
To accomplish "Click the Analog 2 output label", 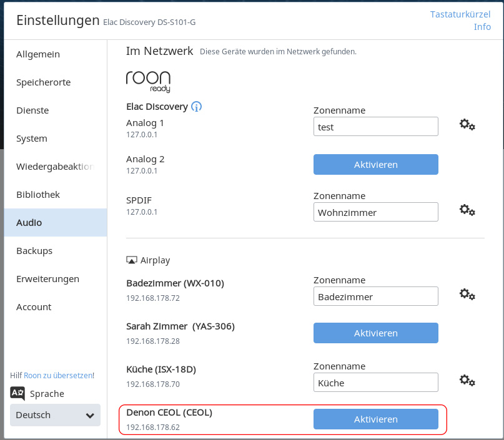I will pos(146,159).
